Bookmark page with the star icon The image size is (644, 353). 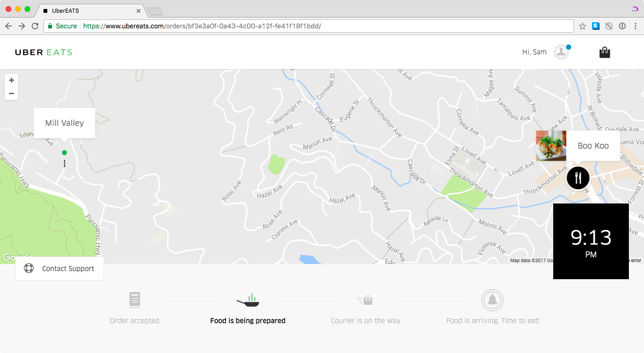[x=583, y=26]
